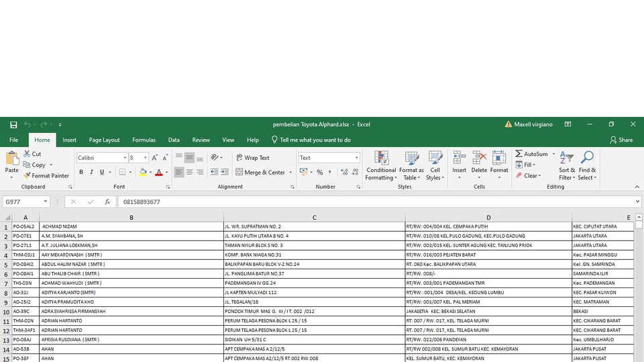
Task: Align text left
Action: point(179,173)
